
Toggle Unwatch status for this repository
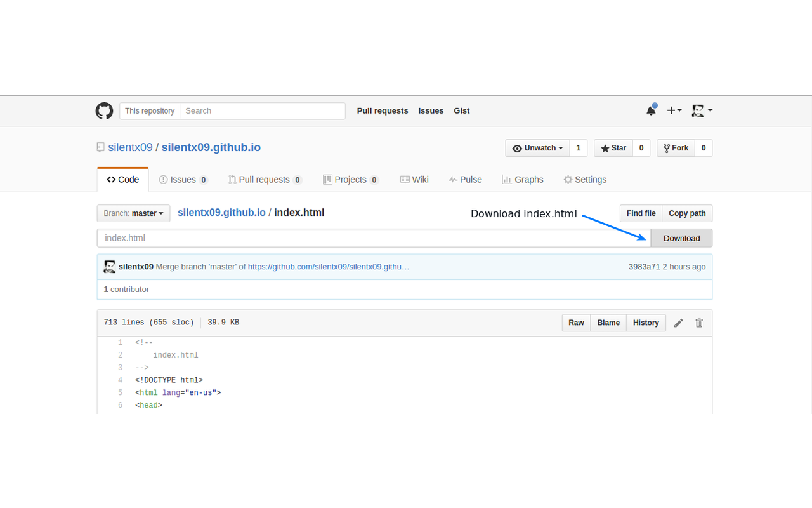pyautogui.click(x=537, y=148)
